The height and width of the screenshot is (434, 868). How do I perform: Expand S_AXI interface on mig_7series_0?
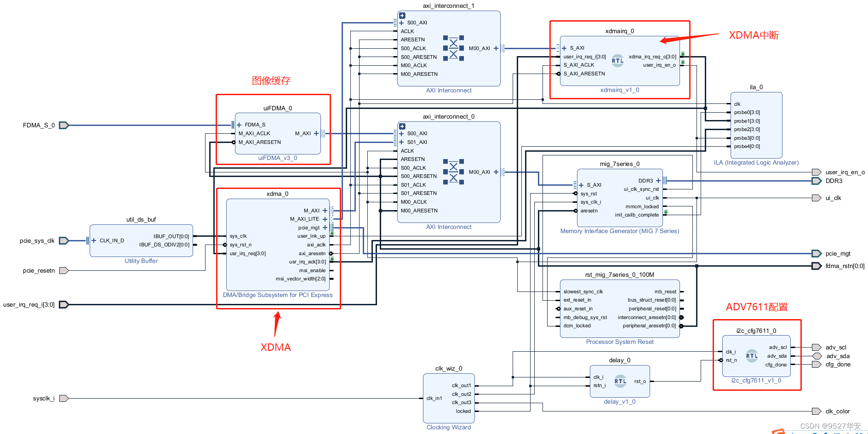[581, 185]
